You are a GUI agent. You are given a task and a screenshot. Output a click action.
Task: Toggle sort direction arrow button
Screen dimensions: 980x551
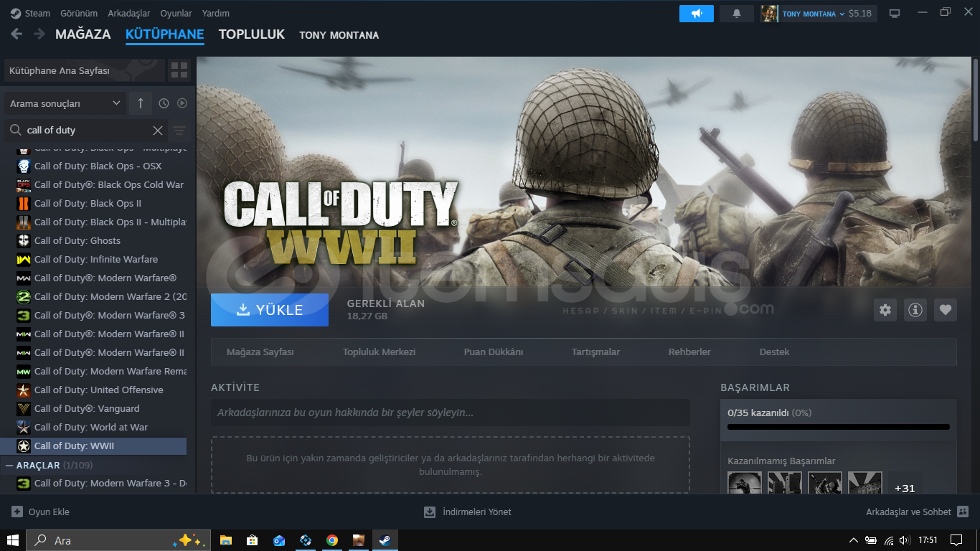[141, 103]
